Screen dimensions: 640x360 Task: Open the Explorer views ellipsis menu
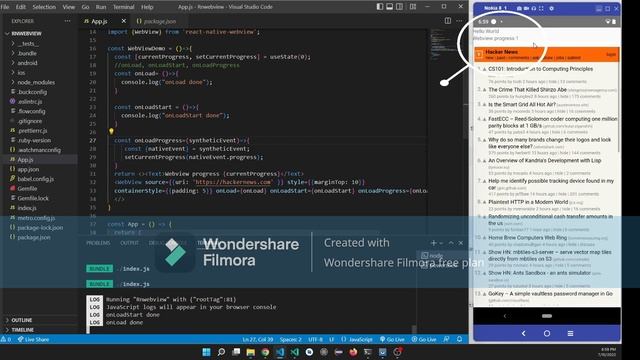tap(67, 21)
